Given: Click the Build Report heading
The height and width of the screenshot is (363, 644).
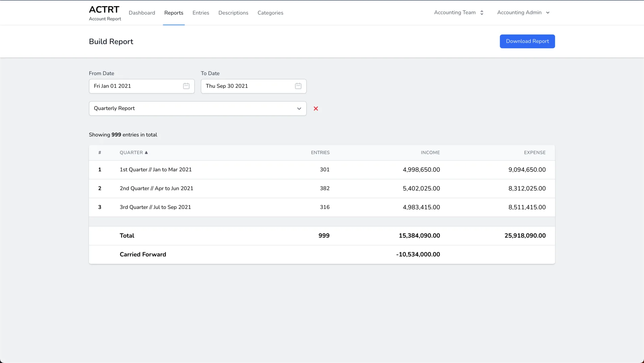Looking at the screenshot, I should click(x=111, y=42).
